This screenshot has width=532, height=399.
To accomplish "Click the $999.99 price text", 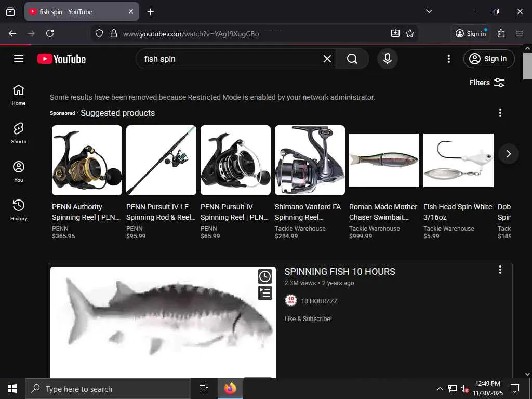I will click(x=361, y=236).
